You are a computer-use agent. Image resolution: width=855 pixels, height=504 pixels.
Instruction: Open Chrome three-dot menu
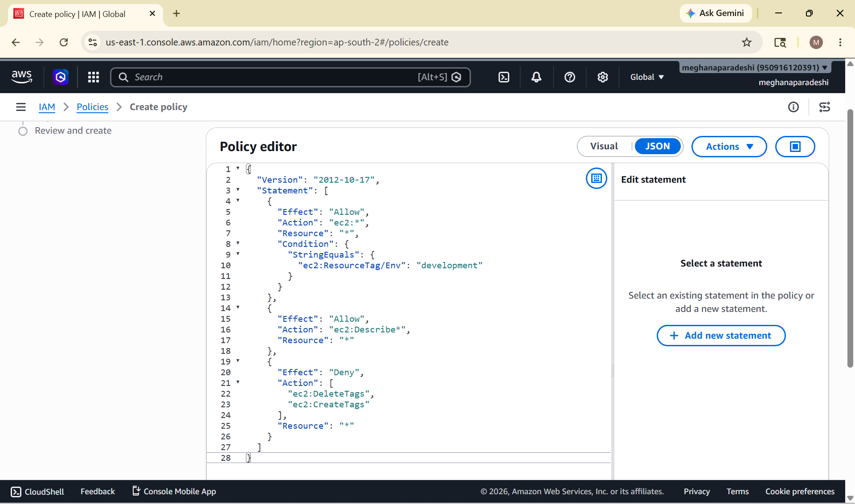click(840, 42)
